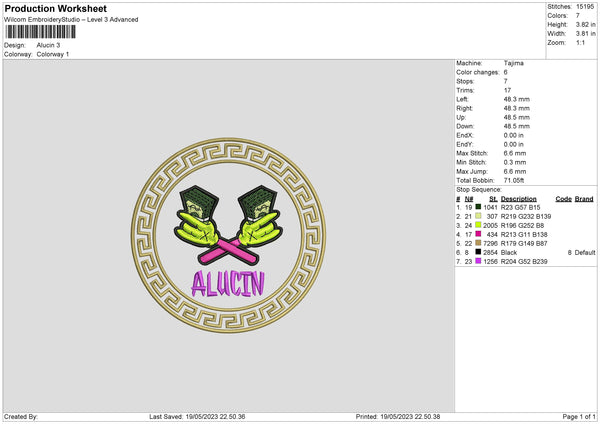600x424 pixels.
Task: Click the Last Saved timestamp in footer
Action: click(x=197, y=417)
